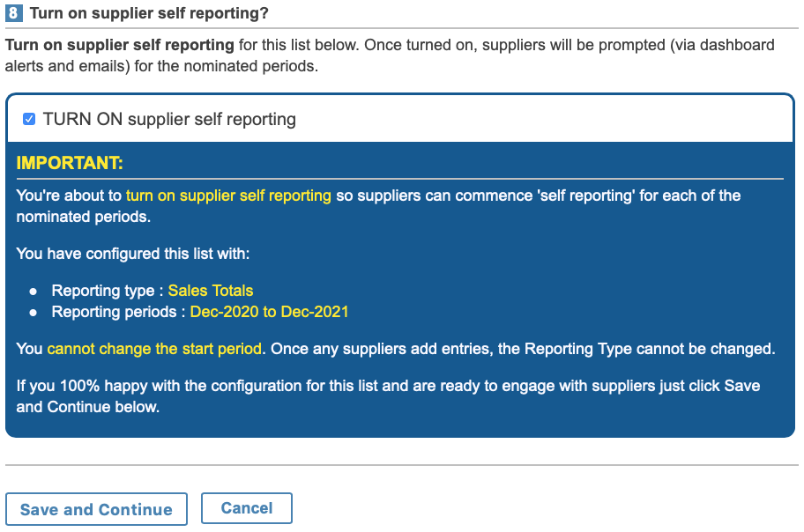Click the bold 'Turn on supplier self reporting' intro text
Viewport: 804px width, 532px height.
click(120, 45)
